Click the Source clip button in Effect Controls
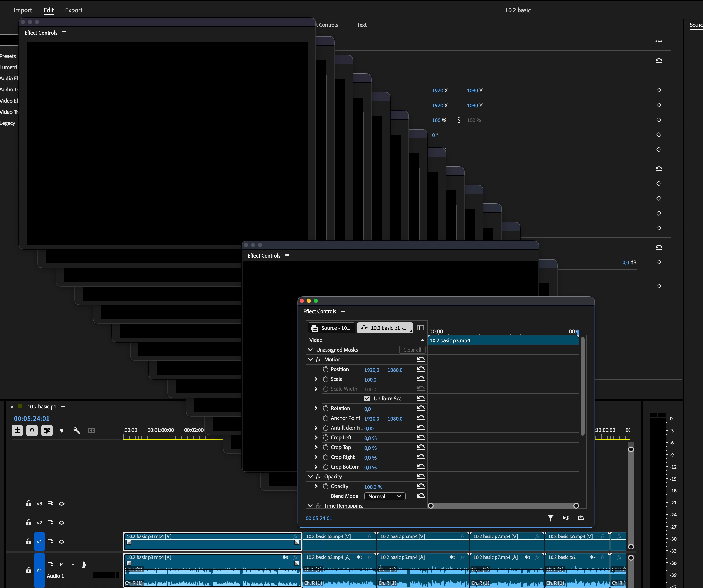Image resolution: width=703 pixels, height=588 pixels. [x=331, y=328]
